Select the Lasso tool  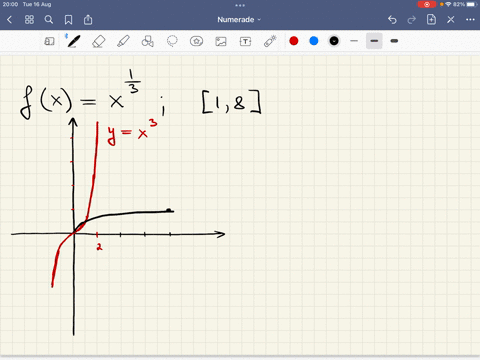pyautogui.click(x=172, y=41)
